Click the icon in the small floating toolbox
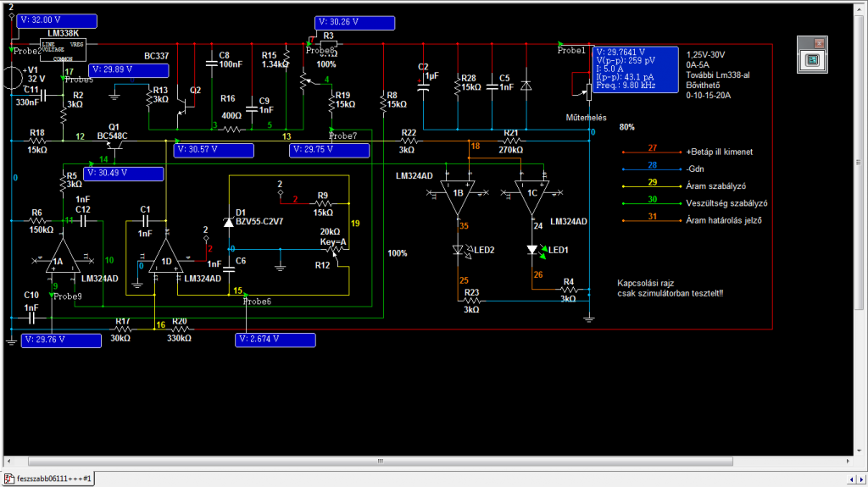868x487 pixels. [x=812, y=60]
